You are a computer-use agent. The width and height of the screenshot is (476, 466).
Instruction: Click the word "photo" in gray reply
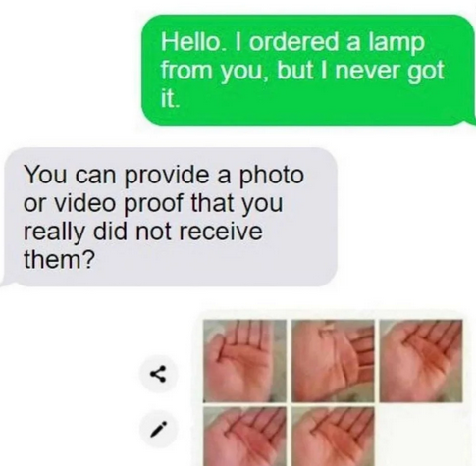[x=272, y=177]
